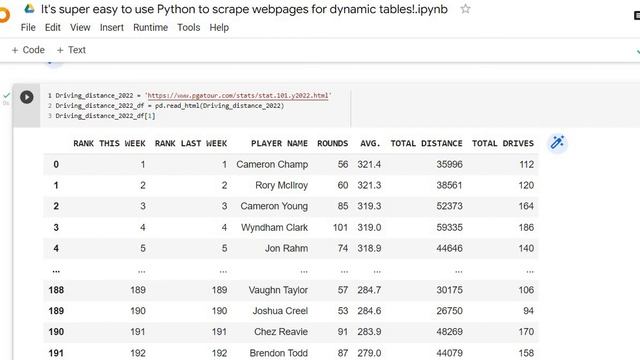Open the Runtime menu

(x=151, y=27)
